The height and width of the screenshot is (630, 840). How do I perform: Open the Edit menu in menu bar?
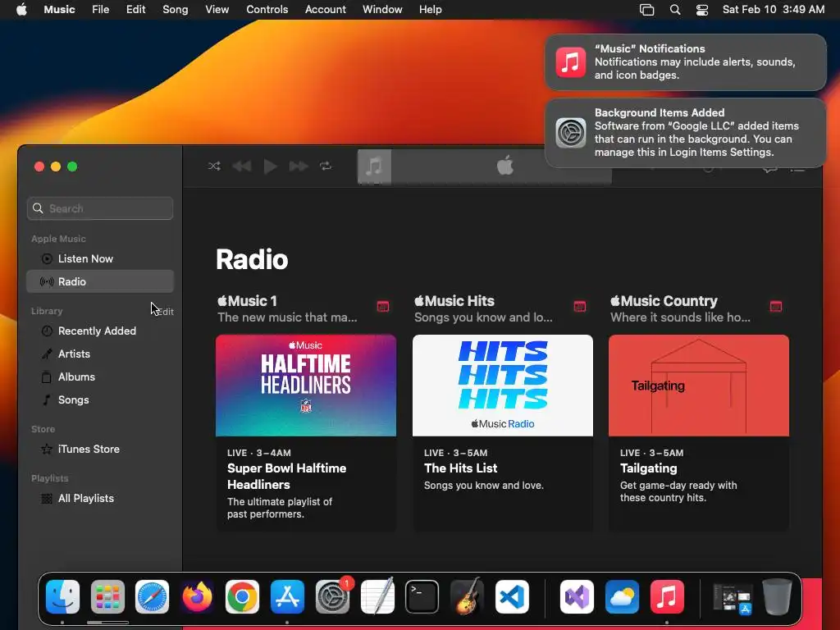(x=135, y=10)
